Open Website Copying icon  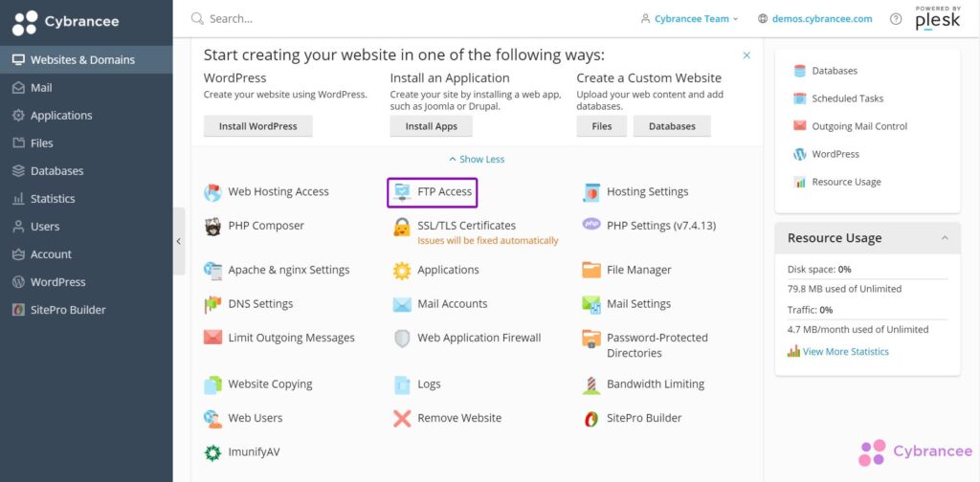(212, 384)
